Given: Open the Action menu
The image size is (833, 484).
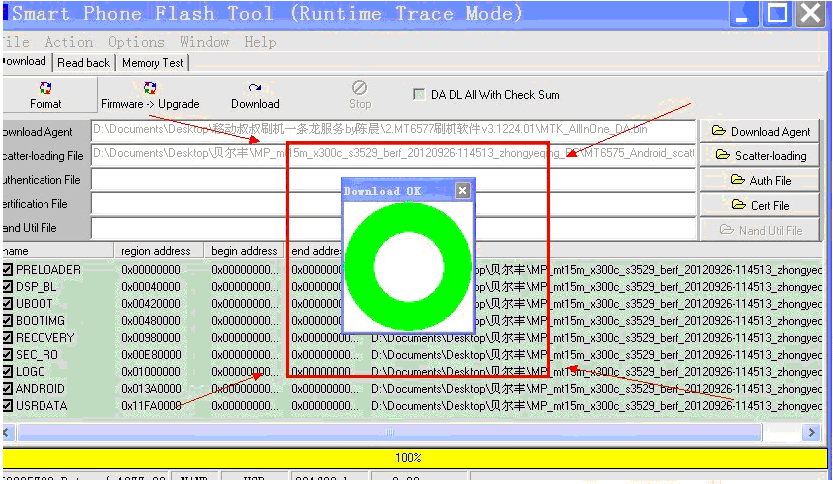Looking at the screenshot, I should [x=69, y=42].
